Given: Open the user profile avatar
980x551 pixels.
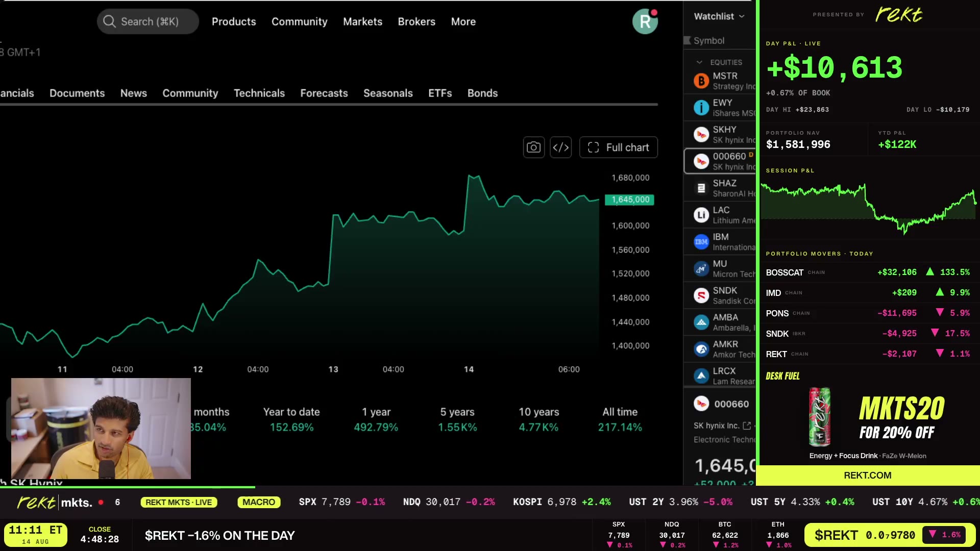Looking at the screenshot, I should tap(645, 21).
